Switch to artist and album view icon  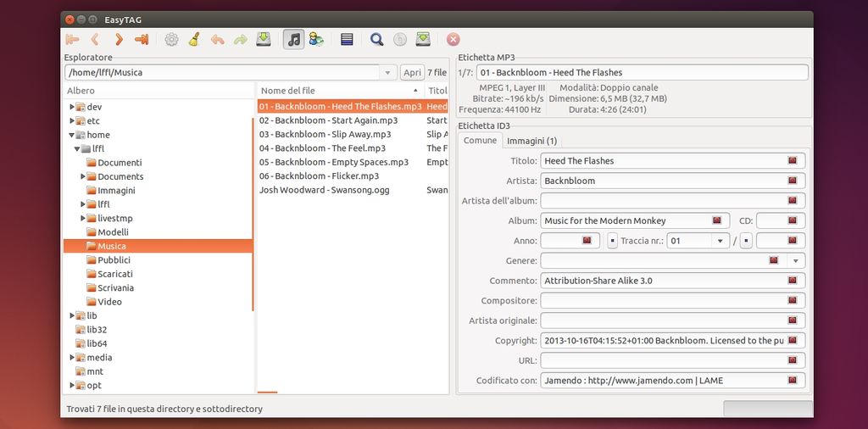(x=316, y=39)
